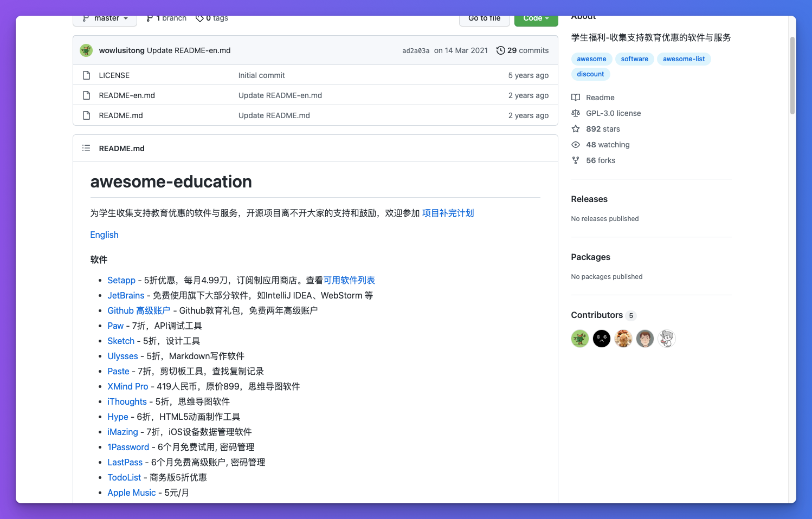
Task: Open the Github 高级账户 link
Action: (139, 311)
